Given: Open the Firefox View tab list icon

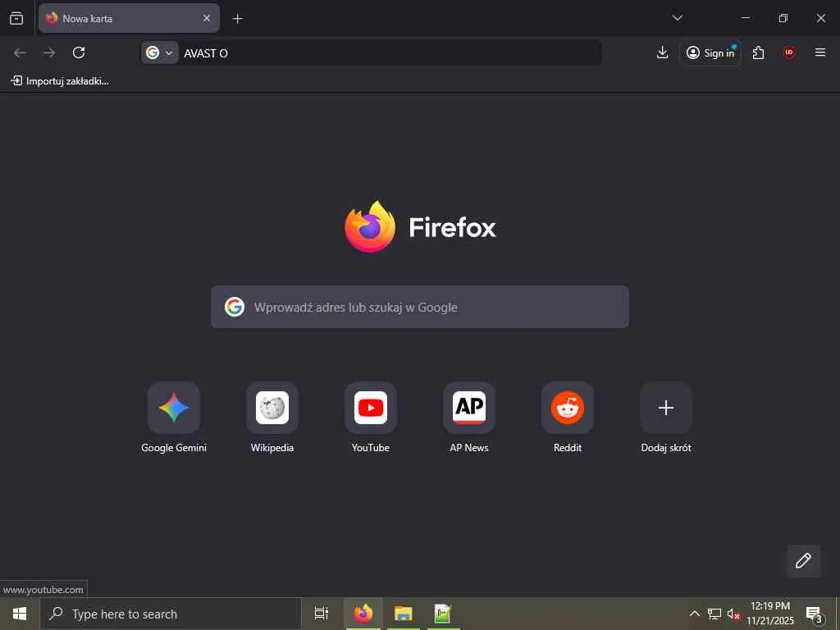Looking at the screenshot, I should tap(16, 18).
